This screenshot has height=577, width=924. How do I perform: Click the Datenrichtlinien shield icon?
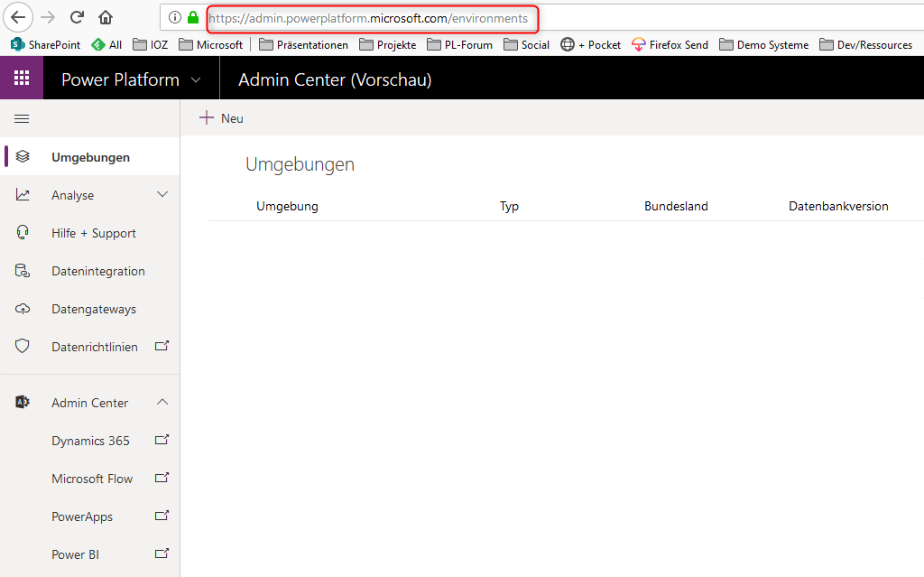click(x=23, y=346)
